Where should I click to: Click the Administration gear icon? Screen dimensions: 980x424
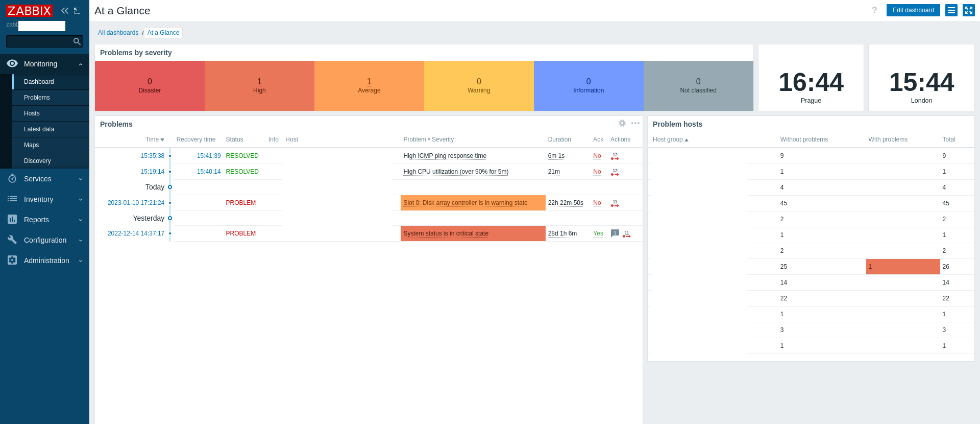(x=12, y=260)
